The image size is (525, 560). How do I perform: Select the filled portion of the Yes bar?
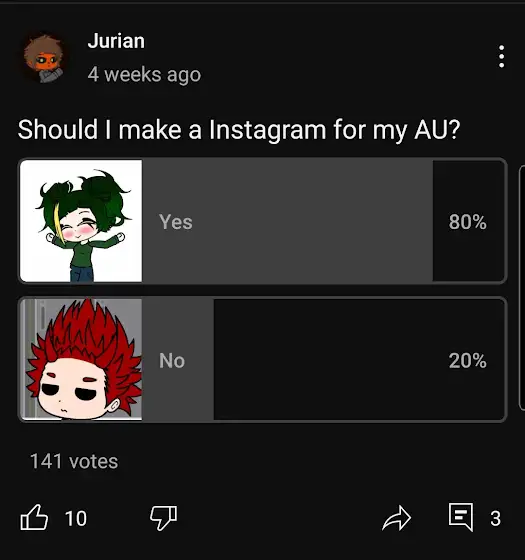pos(287,221)
